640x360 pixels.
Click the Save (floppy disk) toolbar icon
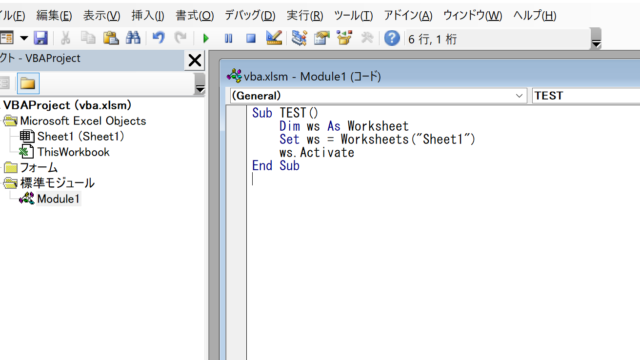tap(40, 38)
